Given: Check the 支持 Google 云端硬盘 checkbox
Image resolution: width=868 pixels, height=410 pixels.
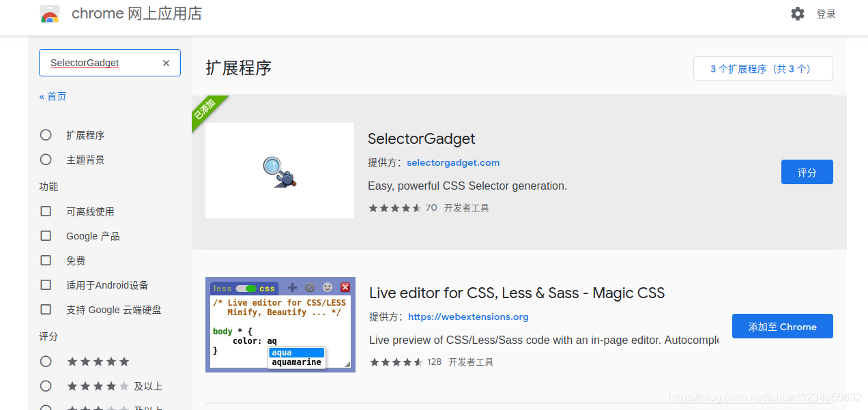Looking at the screenshot, I should 46,310.
